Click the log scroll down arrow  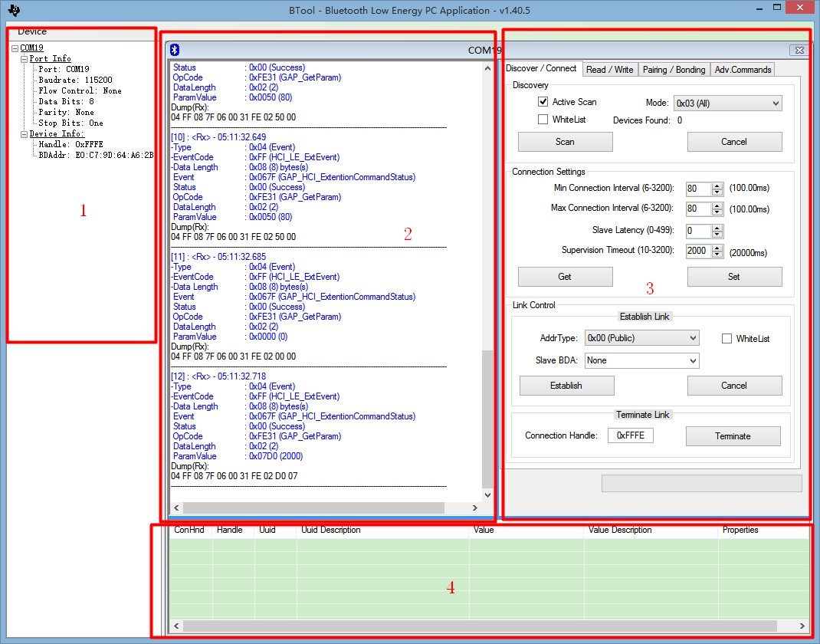[x=487, y=495]
